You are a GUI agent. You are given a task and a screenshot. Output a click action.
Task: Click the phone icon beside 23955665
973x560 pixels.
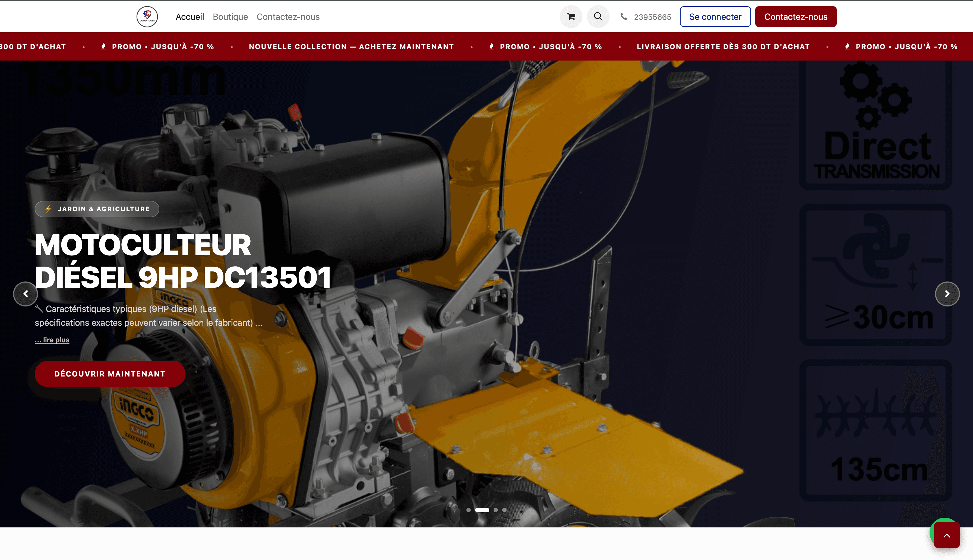click(x=624, y=17)
